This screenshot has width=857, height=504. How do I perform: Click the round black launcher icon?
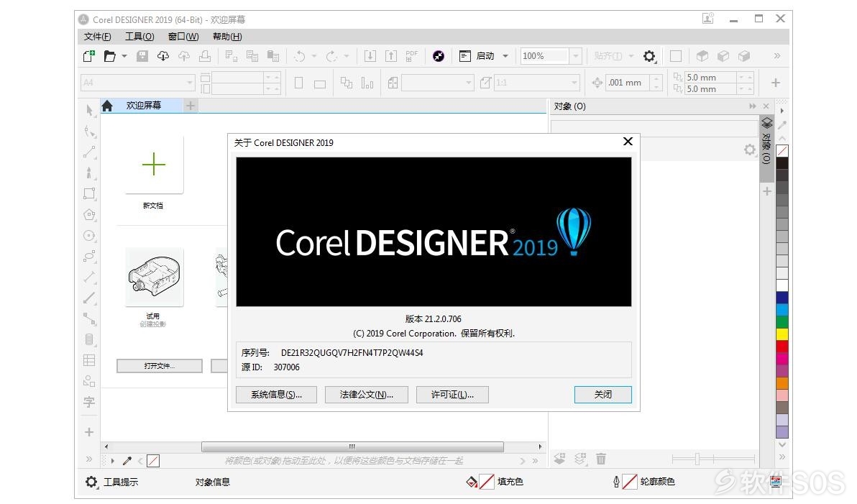click(x=439, y=56)
